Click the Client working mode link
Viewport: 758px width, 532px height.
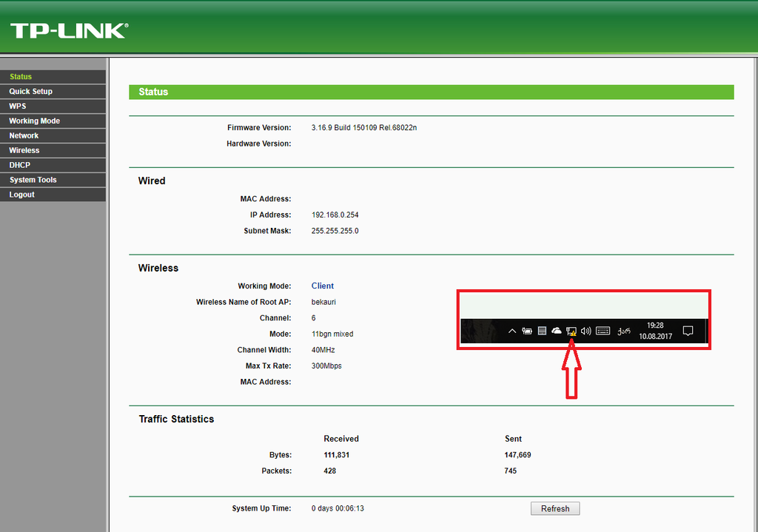pyautogui.click(x=323, y=286)
